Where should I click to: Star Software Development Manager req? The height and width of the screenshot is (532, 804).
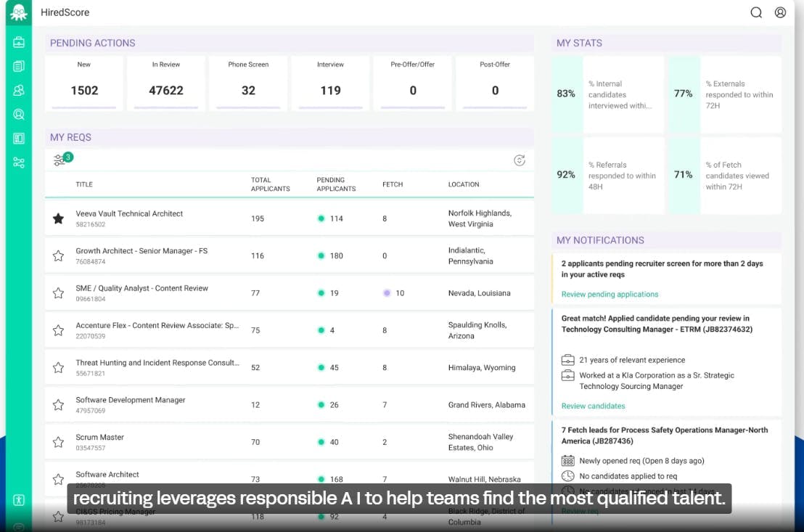pyautogui.click(x=59, y=405)
